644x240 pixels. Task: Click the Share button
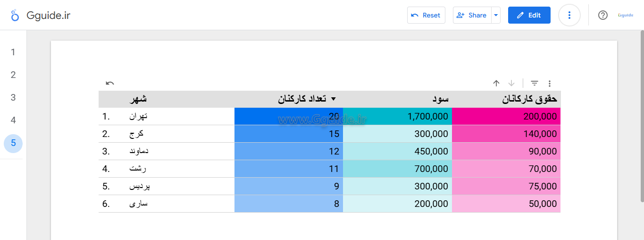pyautogui.click(x=472, y=15)
